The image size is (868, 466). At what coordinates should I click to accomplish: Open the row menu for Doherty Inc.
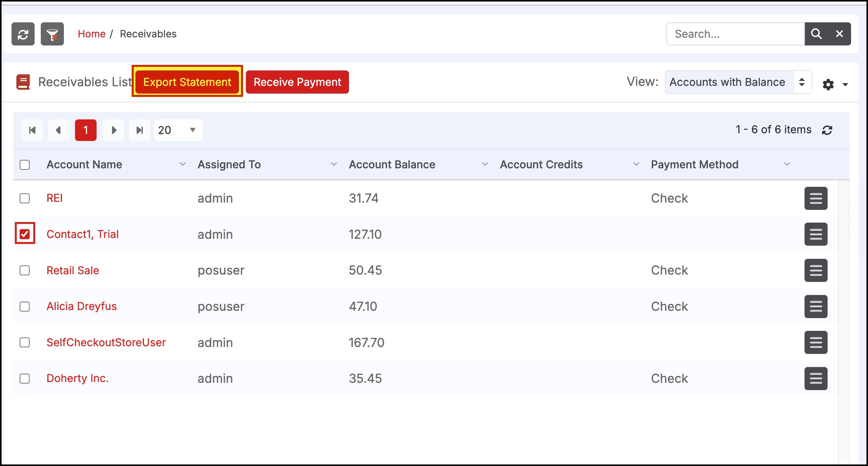click(816, 379)
